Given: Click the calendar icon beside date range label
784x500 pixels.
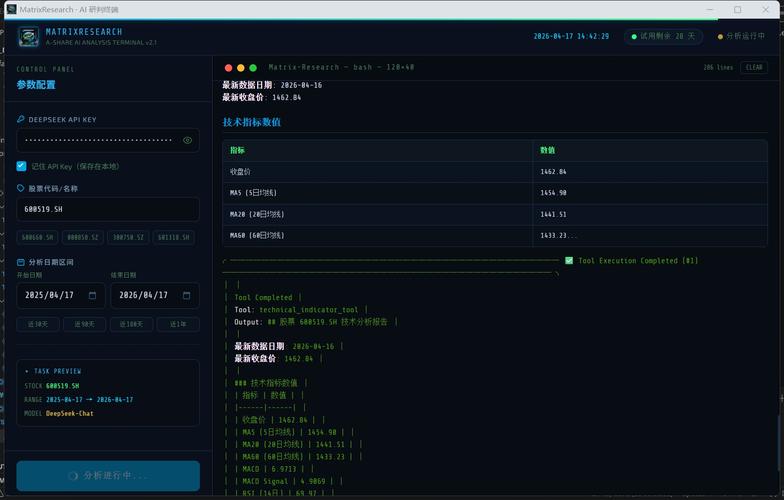Looking at the screenshot, I should pyautogui.click(x=21, y=262).
